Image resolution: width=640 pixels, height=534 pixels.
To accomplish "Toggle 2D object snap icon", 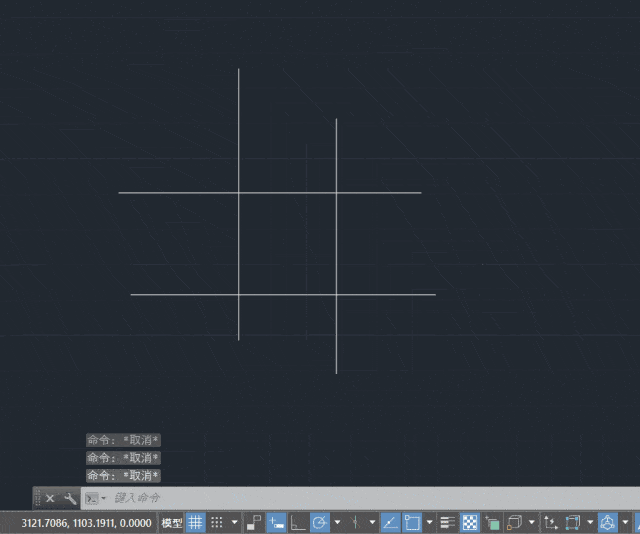I will (x=412, y=522).
